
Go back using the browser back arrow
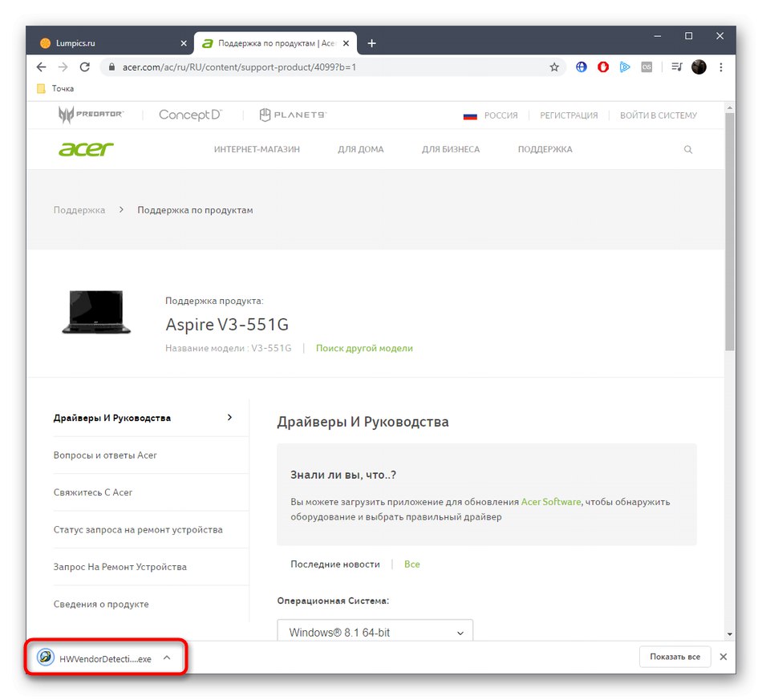coord(41,67)
